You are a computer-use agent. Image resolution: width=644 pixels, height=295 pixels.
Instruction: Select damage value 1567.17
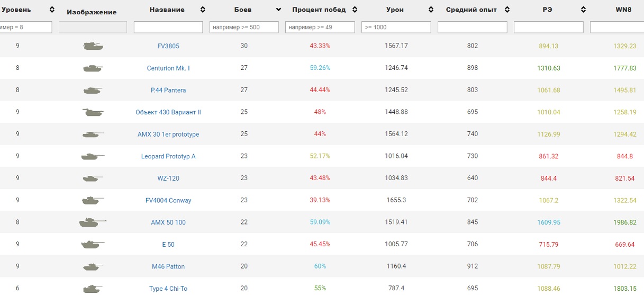(x=396, y=46)
